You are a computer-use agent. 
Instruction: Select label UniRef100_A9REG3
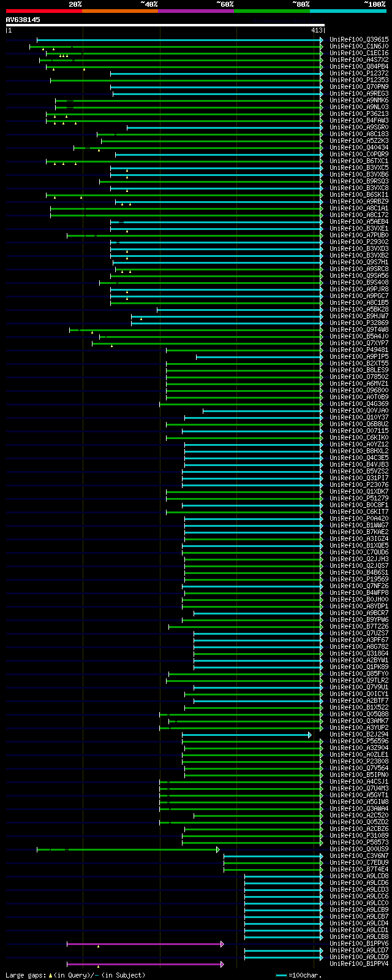[359, 93]
